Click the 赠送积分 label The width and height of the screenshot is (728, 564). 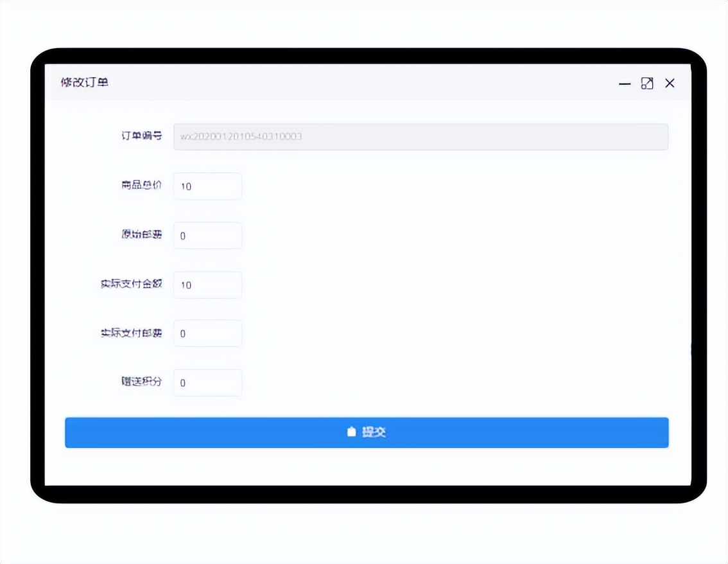141,382
